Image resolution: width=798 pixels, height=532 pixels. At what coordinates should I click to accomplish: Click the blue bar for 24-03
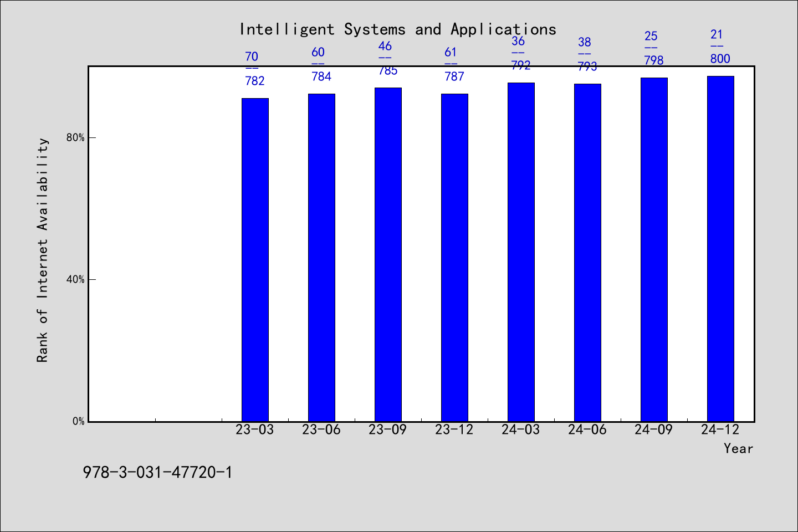521,252
